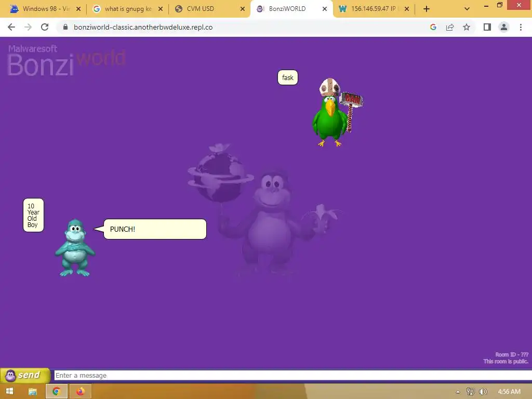
Task: Expand the tab search dropdown
Action: coord(467,9)
